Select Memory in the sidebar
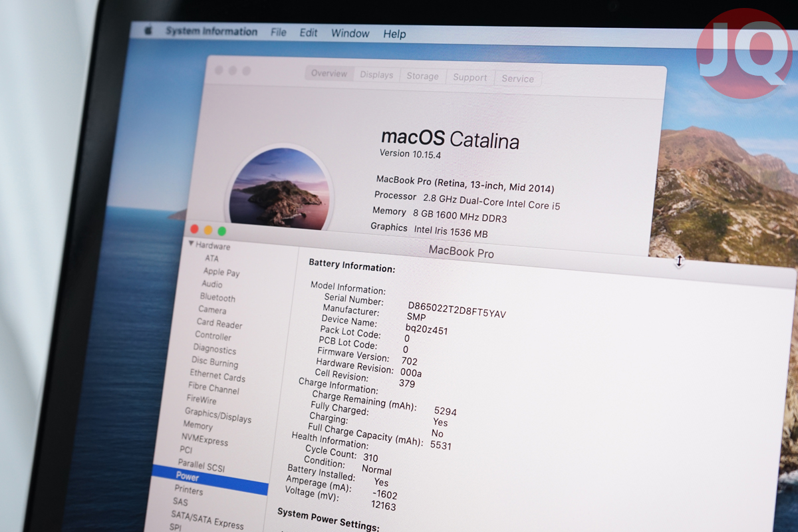 tap(198, 426)
